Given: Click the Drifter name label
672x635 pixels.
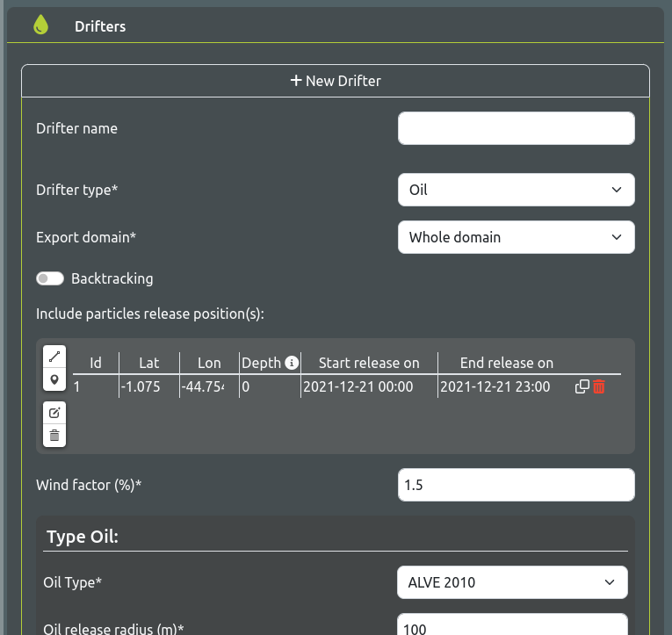Looking at the screenshot, I should tap(76, 128).
